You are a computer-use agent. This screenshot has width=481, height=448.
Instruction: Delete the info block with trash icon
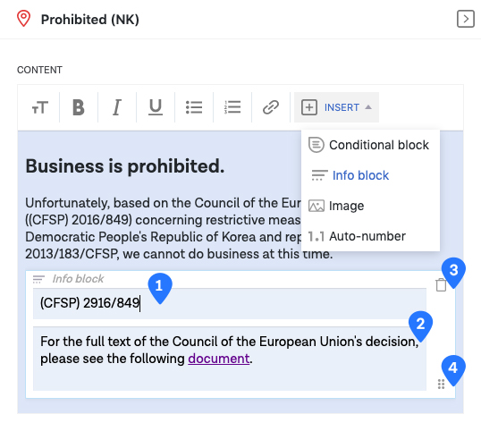coord(441,284)
